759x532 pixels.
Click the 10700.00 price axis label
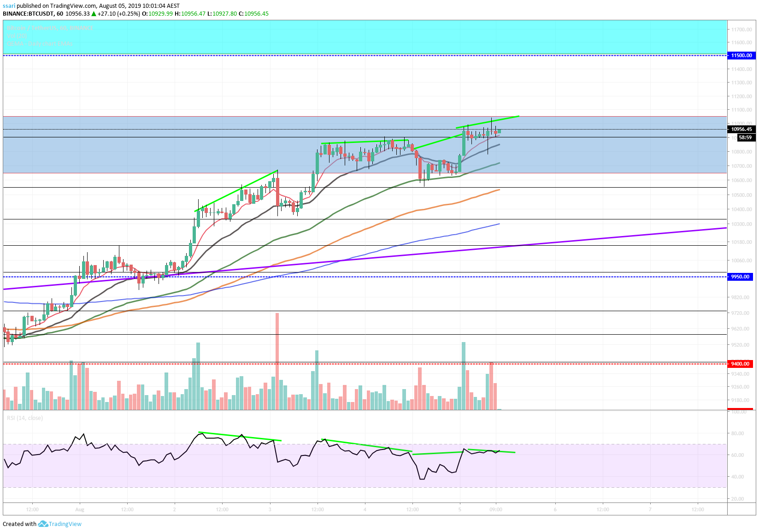(741, 166)
